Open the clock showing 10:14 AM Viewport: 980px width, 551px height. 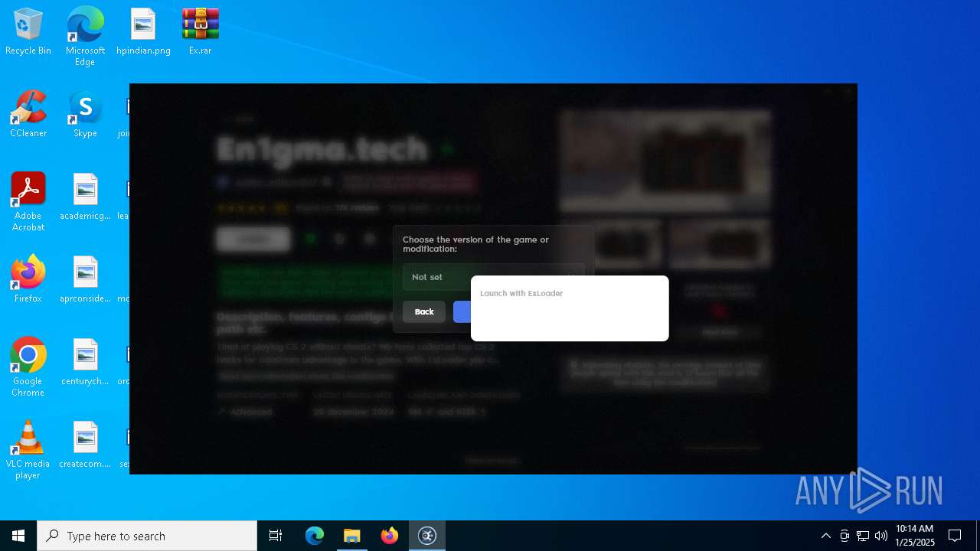[x=915, y=536]
